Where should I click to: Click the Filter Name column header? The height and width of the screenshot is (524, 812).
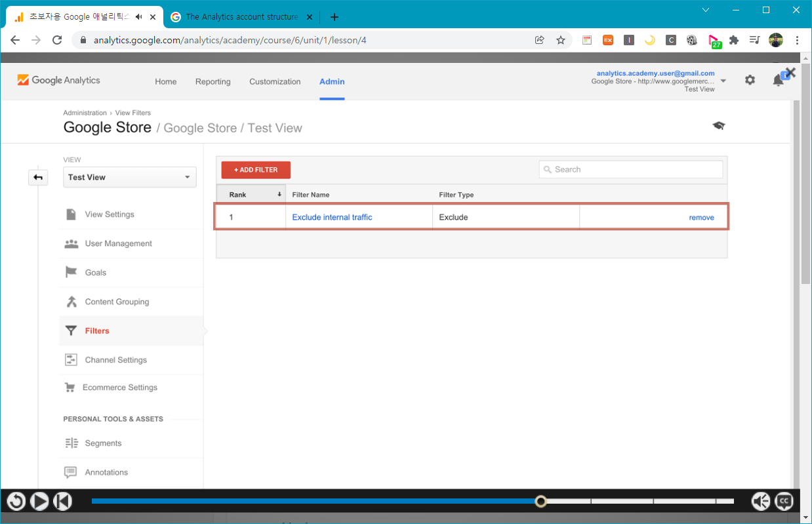click(311, 195)
